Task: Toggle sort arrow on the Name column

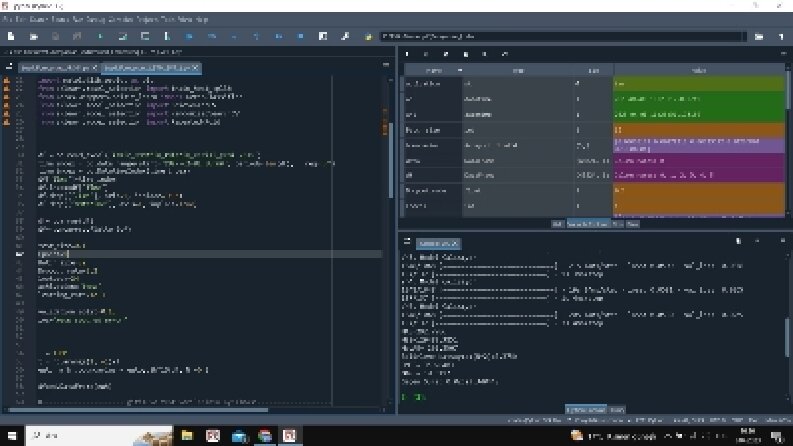Action: [x=460, y=70]
